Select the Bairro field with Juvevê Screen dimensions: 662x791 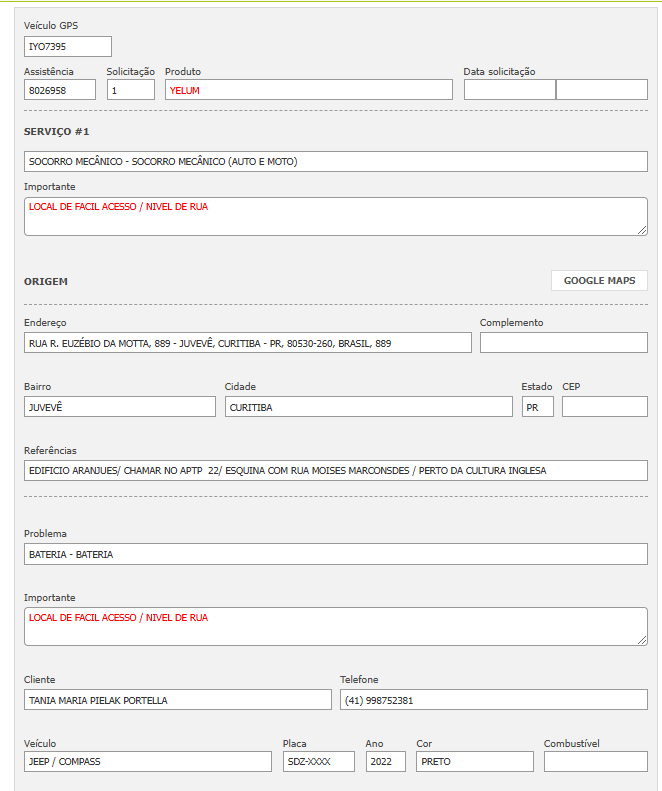pos(119,407)
